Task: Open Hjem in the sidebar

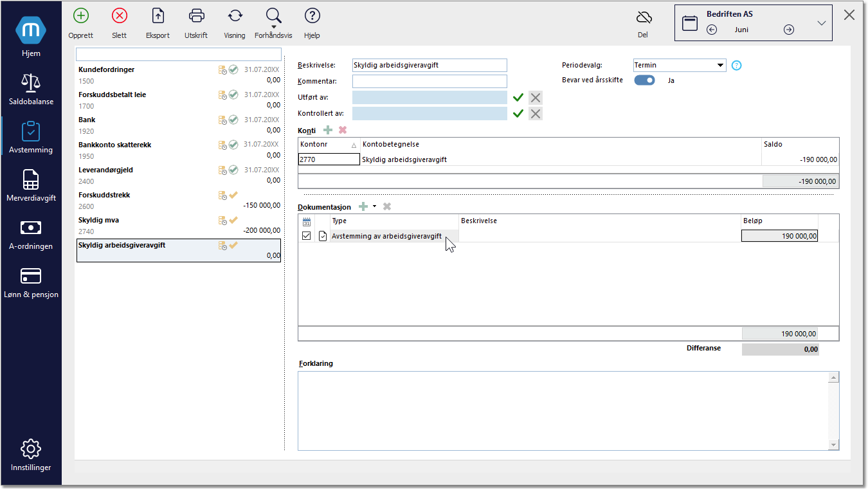Action: point(31,37)
